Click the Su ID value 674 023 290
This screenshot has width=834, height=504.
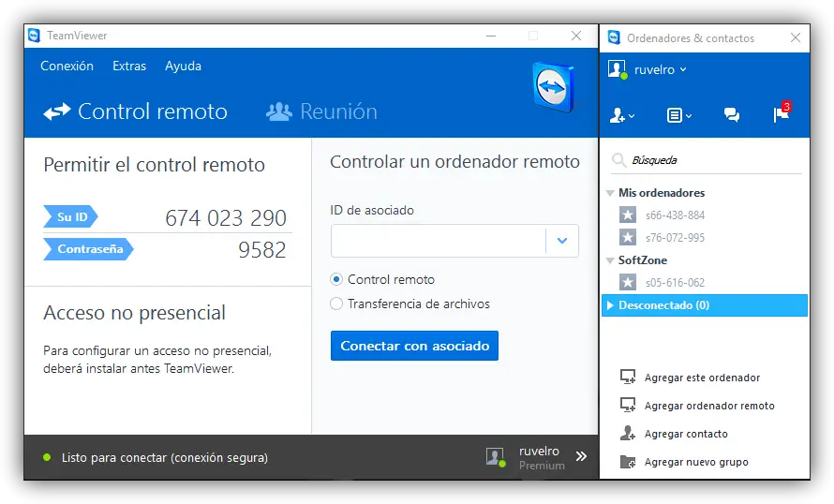click(x=226, y=218)
